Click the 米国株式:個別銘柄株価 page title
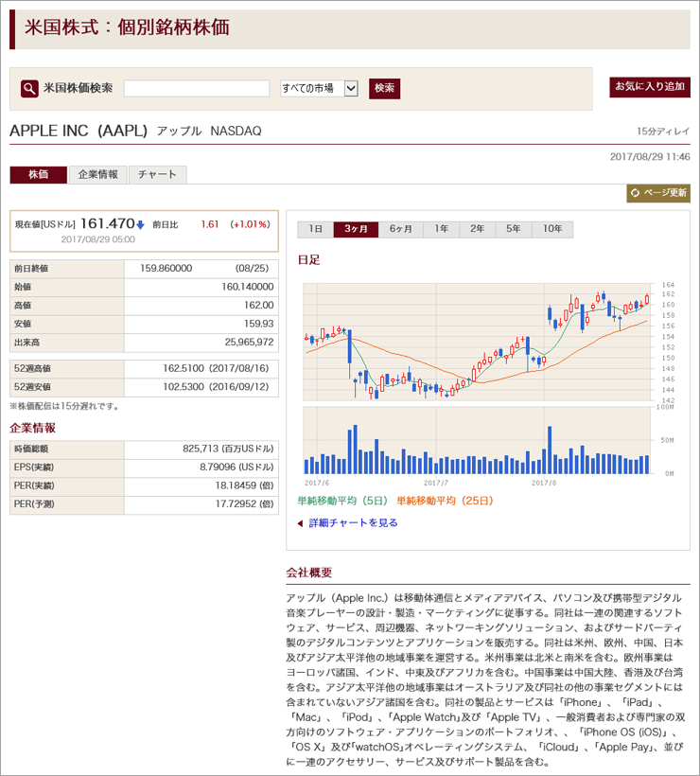Viewport: 700px width, 776px height. (x=127, y=27)
